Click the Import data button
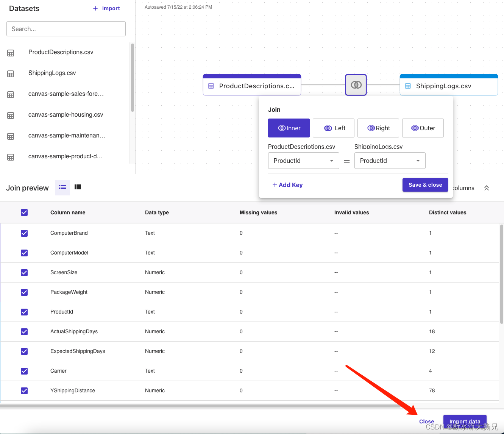Image resolution: width=504 pixels, height=434 pixels. pyautogui.click(x=465, y=422)
